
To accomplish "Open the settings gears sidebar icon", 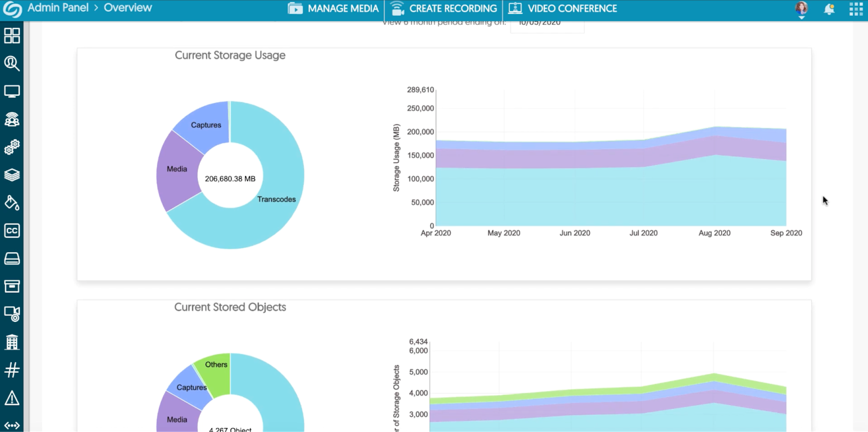I will tap(12, 147).
